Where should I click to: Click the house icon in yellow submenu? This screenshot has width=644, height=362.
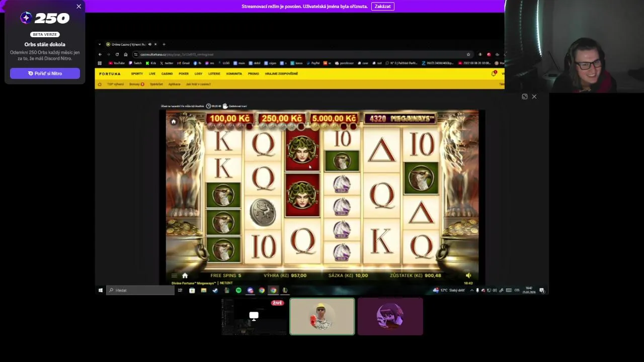[100, 84]
